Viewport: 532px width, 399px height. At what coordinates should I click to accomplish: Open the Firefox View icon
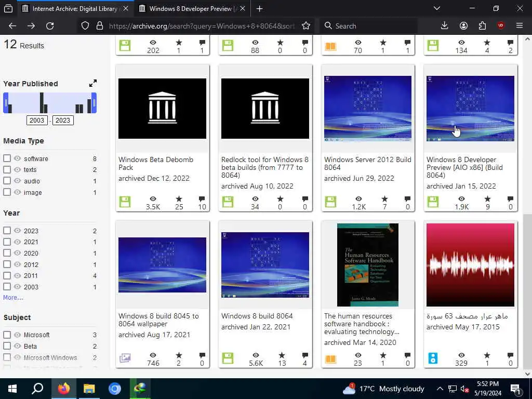point(8,9)
